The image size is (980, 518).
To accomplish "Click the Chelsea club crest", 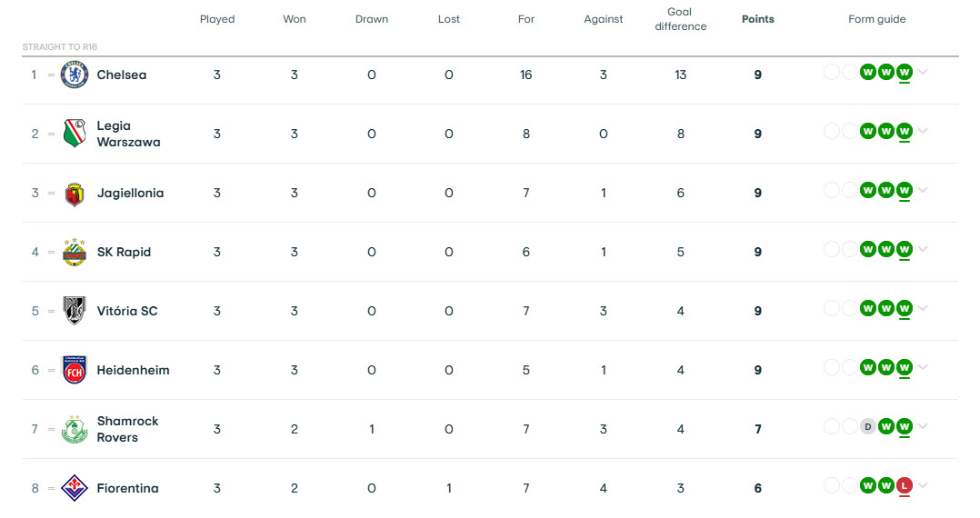I will [74, 75].
